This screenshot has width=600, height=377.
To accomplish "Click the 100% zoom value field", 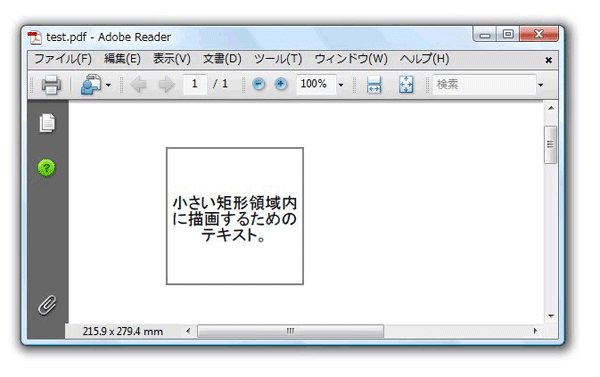I will 316,84.
